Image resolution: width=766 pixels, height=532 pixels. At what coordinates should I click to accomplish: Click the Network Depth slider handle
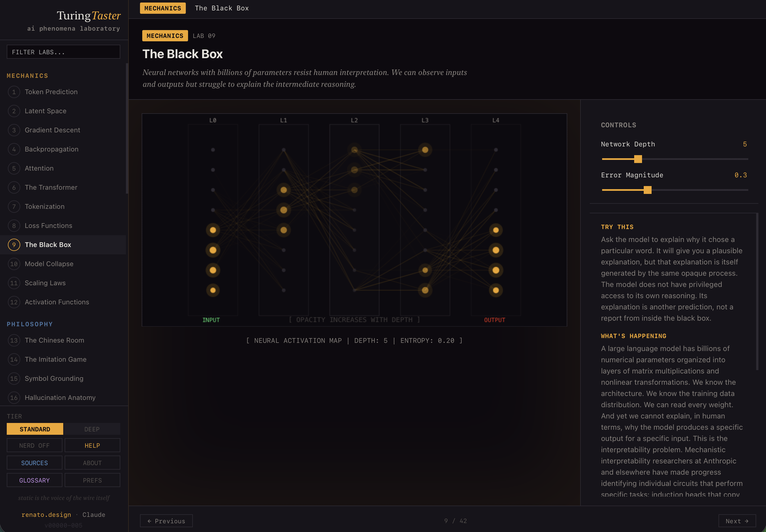[638, 159]
